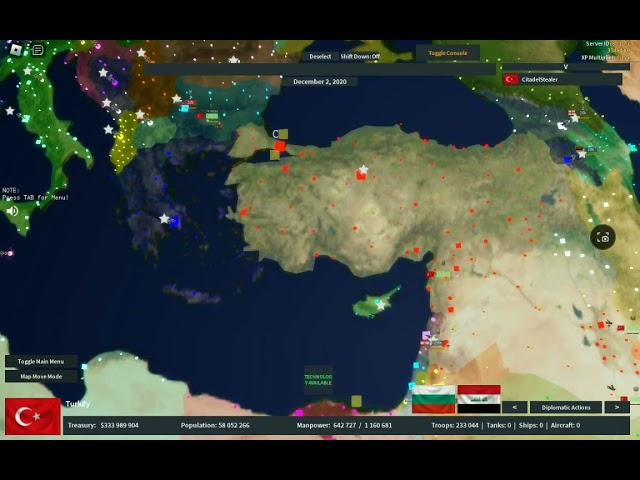
Task: Open Technology Available notification
Action: coord(318,380)
